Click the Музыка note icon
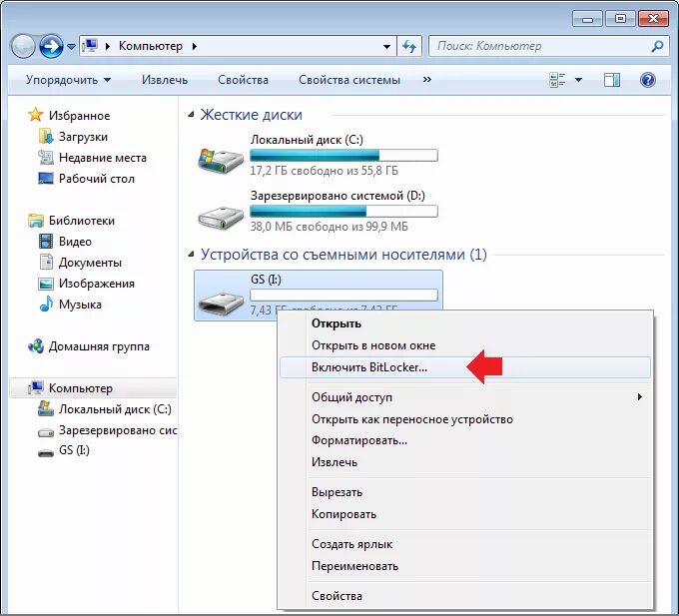This screenshot has height=616, width=679. tap(46, 304)
